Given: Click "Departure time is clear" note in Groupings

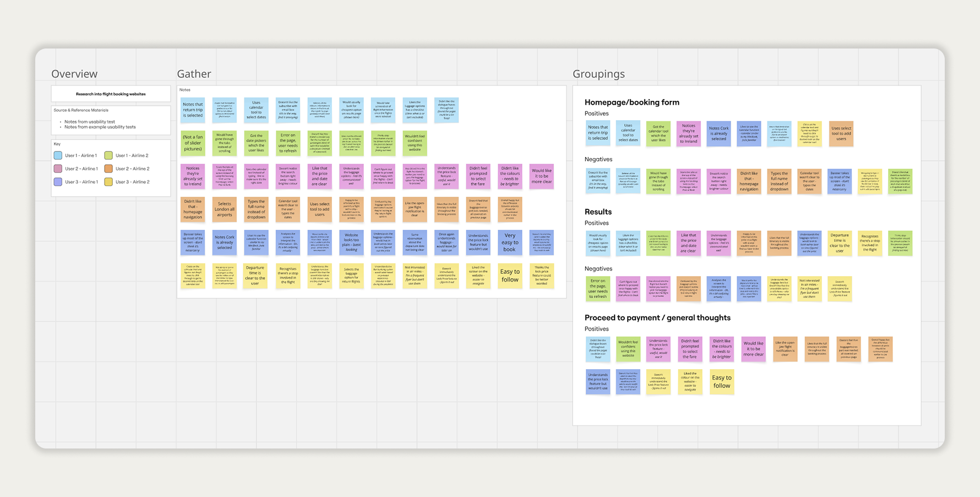Looking at the screenshot, I should 840,244.
